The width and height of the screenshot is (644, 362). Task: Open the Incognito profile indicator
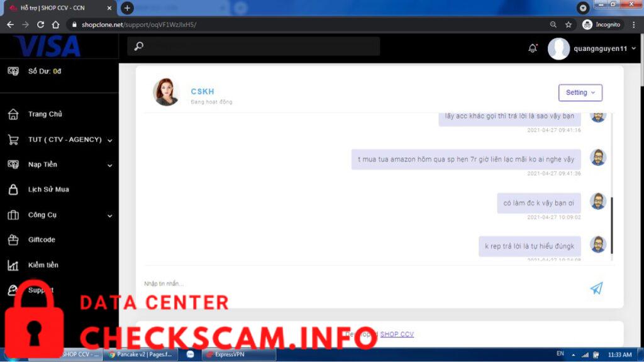602,25
